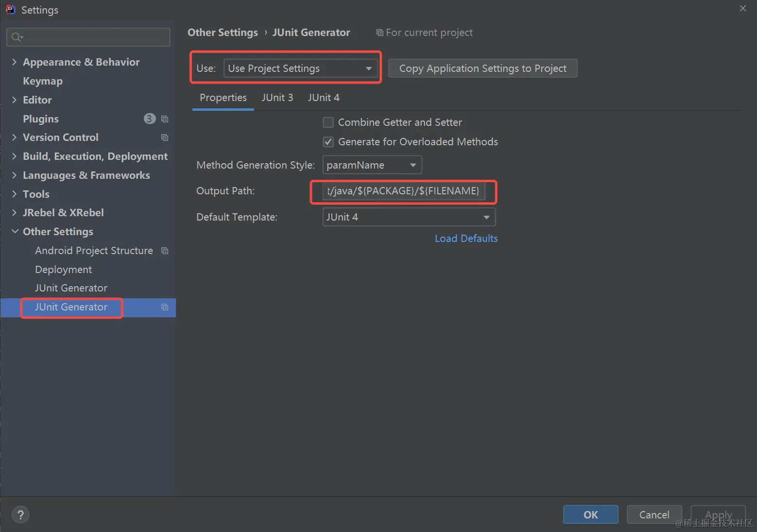The height and width of the screenshot is (532, 757).
Task: Click the JUnit Generator breadcrumb title
Action: [311, 33]
